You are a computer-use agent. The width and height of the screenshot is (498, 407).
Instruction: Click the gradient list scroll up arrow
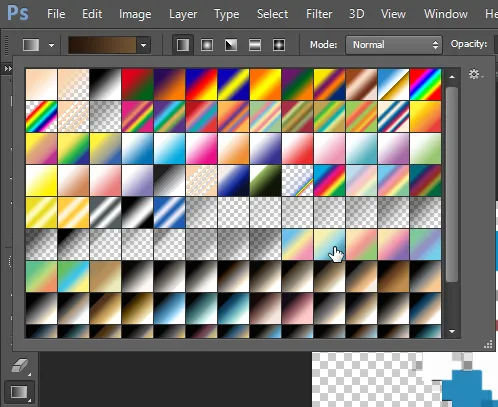click(452, 77)
